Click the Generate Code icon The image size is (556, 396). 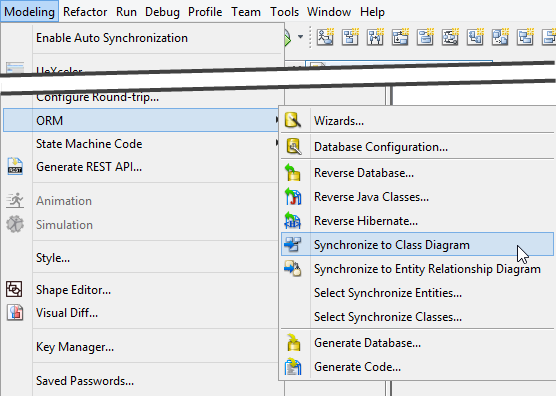click(293, 367)
